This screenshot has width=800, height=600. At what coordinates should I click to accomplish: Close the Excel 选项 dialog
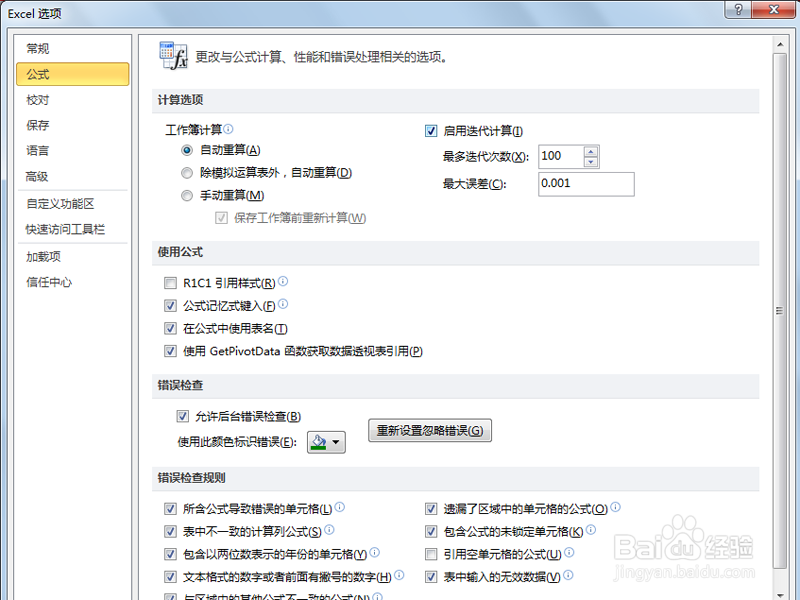tap(773, 9)
